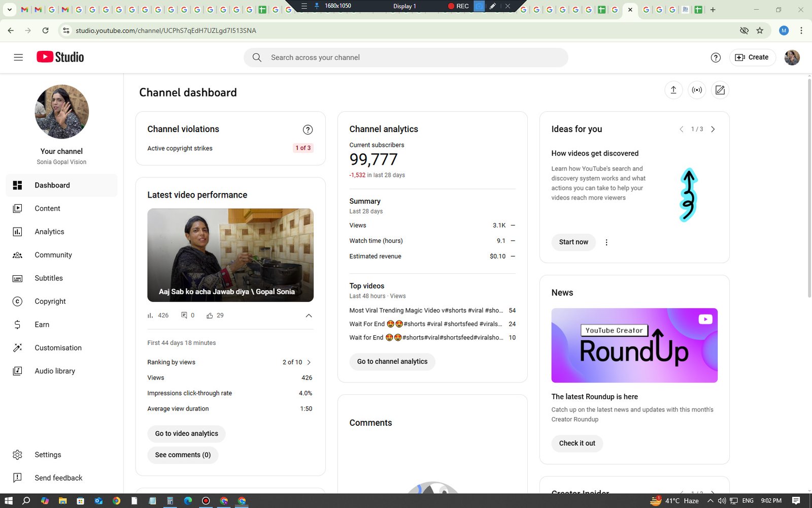Click the video comments count icon
Image resolution: width=812 pixels, height=508 pixels.
click(184, 315)
